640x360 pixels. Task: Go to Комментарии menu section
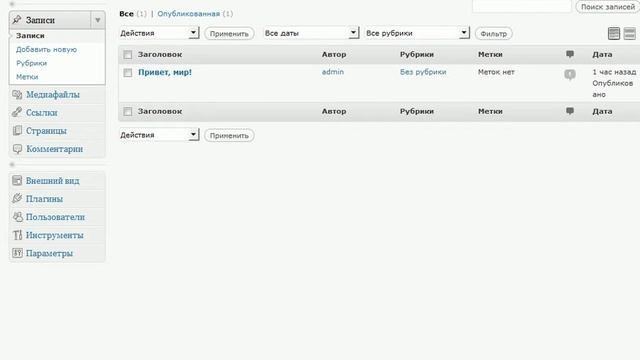[54, 149]
